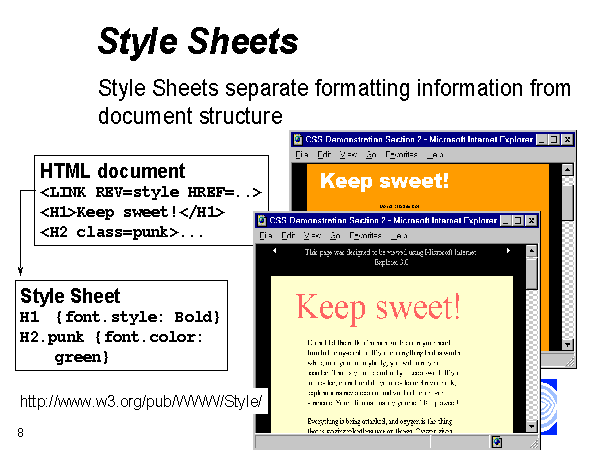Image resolution: width=600 pixels, height=450 pixels.
Task: Open Go menu in back Internet Explorer window
Action: point(371,155)
